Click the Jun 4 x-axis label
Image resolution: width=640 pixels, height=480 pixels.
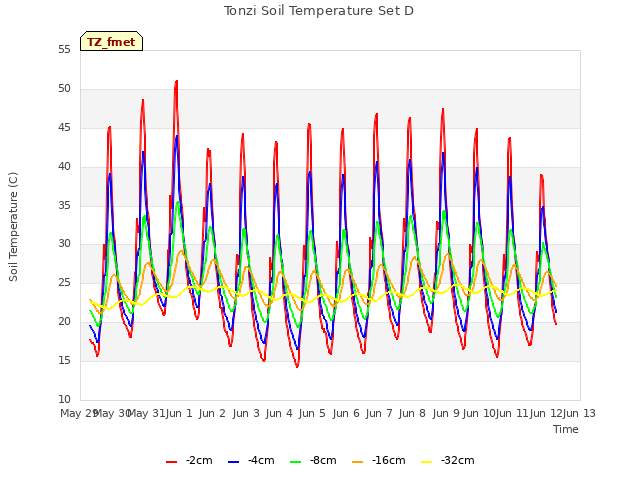[279, 413]
